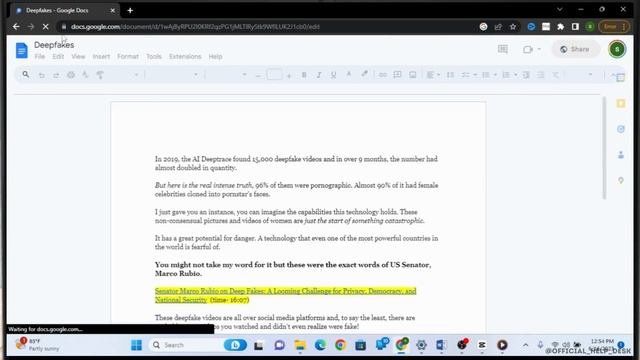The image size is (640, 360).
Task: Click the decrease indent icon
Action: [526, 75]
